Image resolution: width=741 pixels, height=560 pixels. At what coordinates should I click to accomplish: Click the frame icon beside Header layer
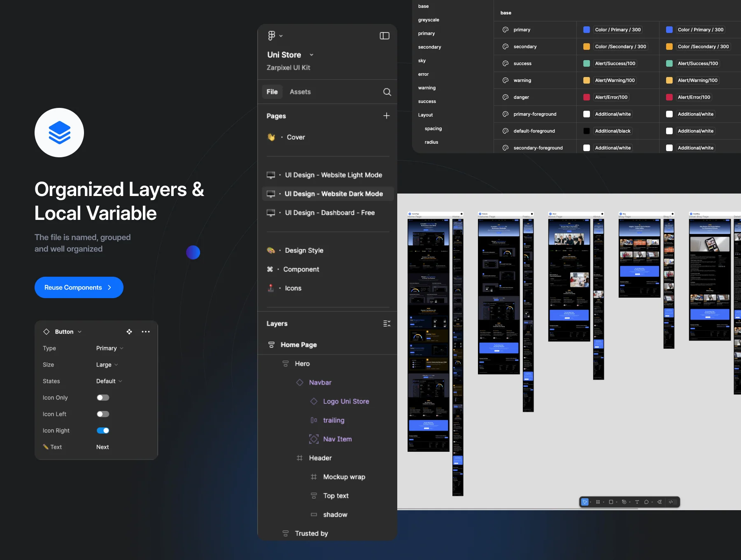click(x=300, y=458)
